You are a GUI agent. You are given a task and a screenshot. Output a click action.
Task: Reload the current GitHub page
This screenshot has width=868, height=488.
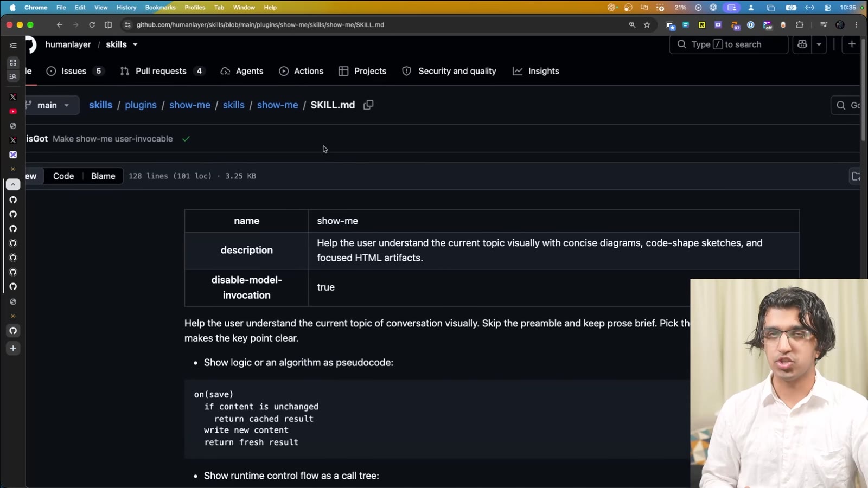[92, 25]
